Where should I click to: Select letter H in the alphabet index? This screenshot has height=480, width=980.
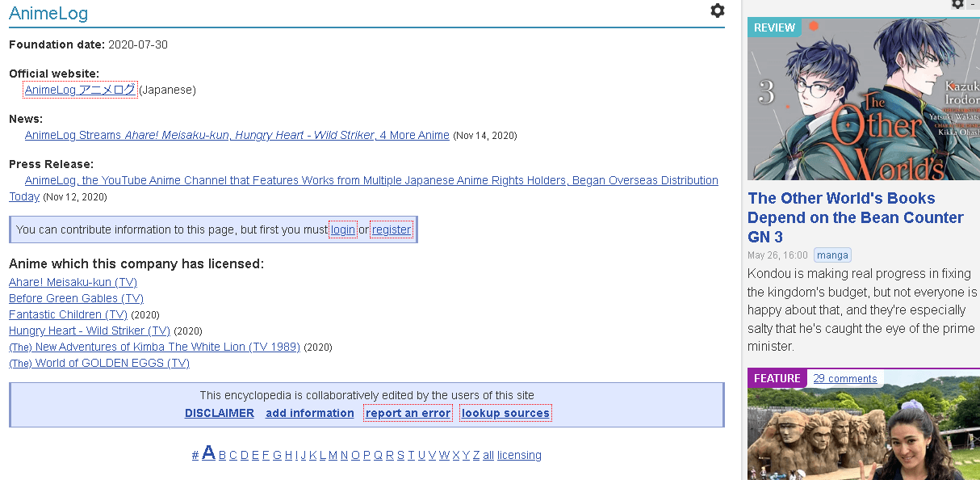(288, 455)
